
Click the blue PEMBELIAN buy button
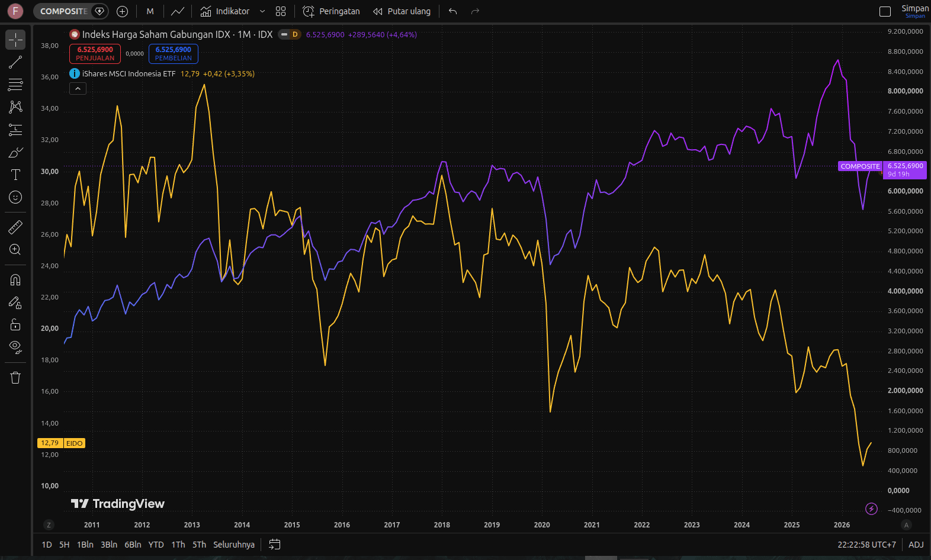[x=174, y=54]
